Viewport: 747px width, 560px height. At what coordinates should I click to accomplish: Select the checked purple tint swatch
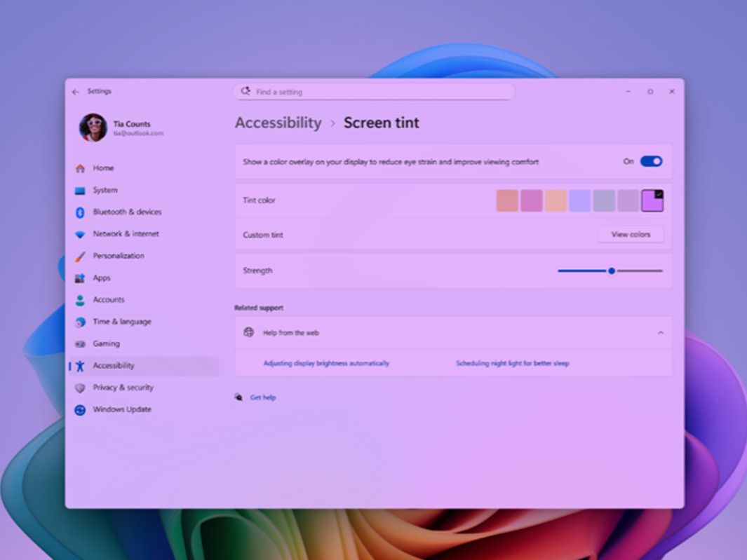point(652,200)
